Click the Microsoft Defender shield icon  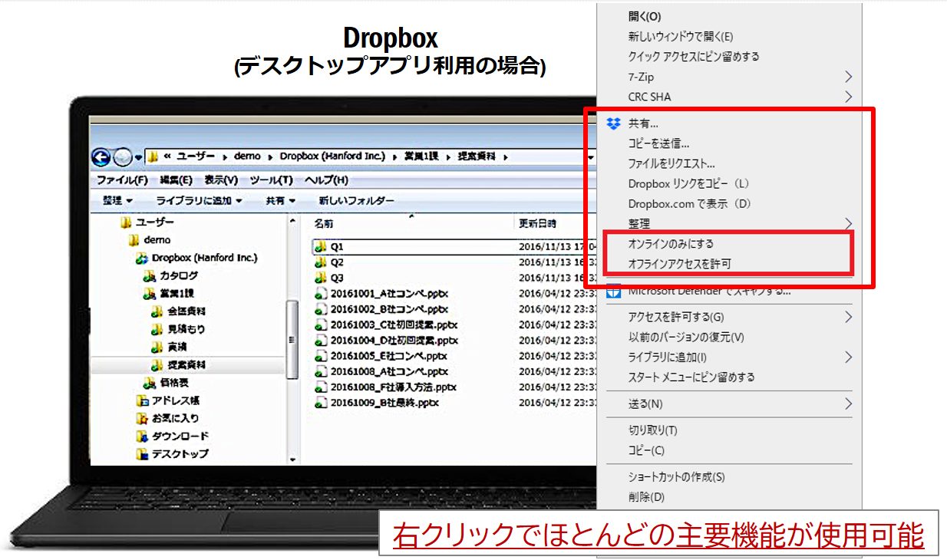tap(613, 292)
